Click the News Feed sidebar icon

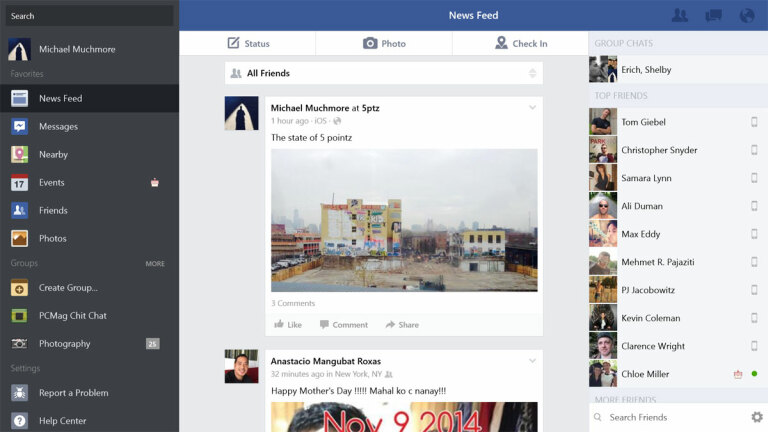pos(20,98)
